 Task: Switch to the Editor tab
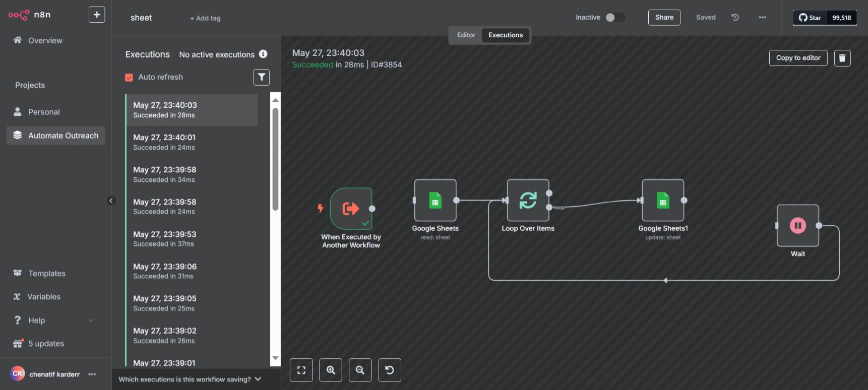pos(466,35)
